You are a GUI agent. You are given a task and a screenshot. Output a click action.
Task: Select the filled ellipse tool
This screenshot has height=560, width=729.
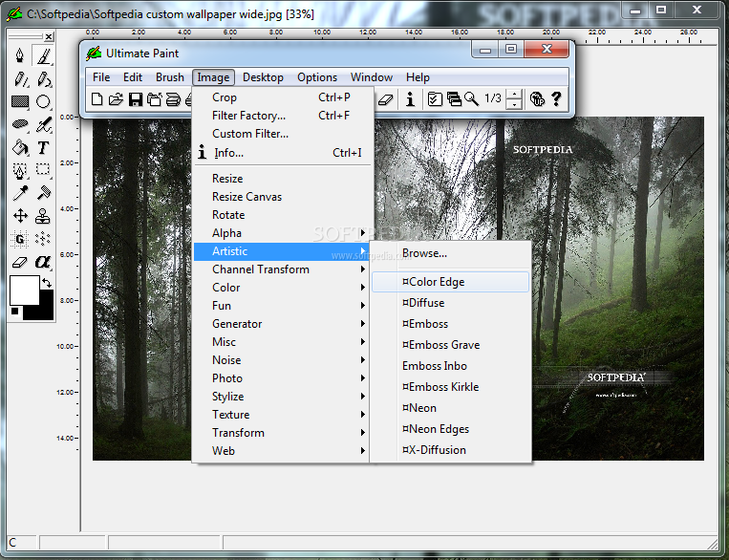(x=19, y=124)
